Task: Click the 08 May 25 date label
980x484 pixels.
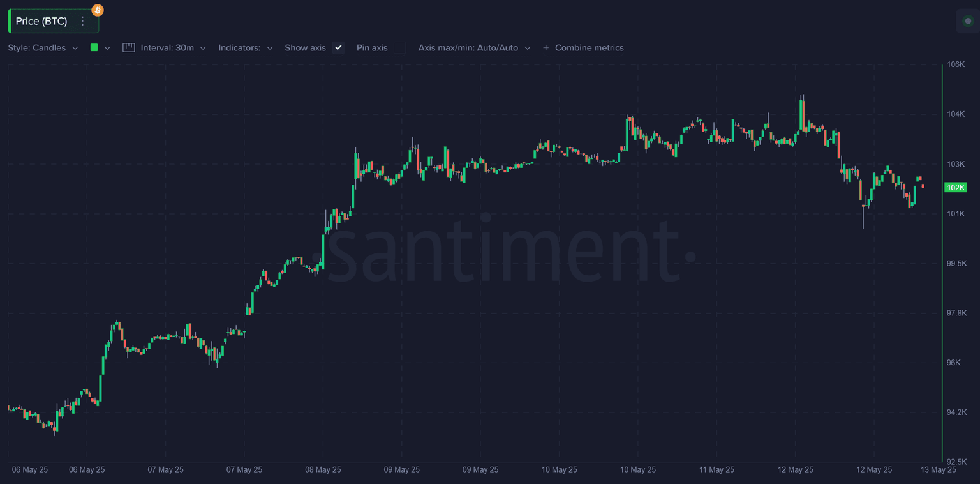Action: tap(323, 470)
